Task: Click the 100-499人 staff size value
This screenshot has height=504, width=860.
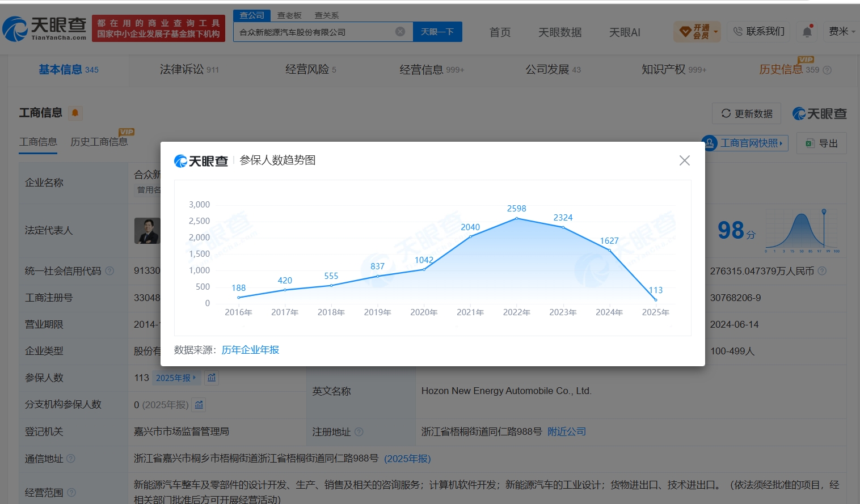Action: pyautogui.click(x=732, y=351)
